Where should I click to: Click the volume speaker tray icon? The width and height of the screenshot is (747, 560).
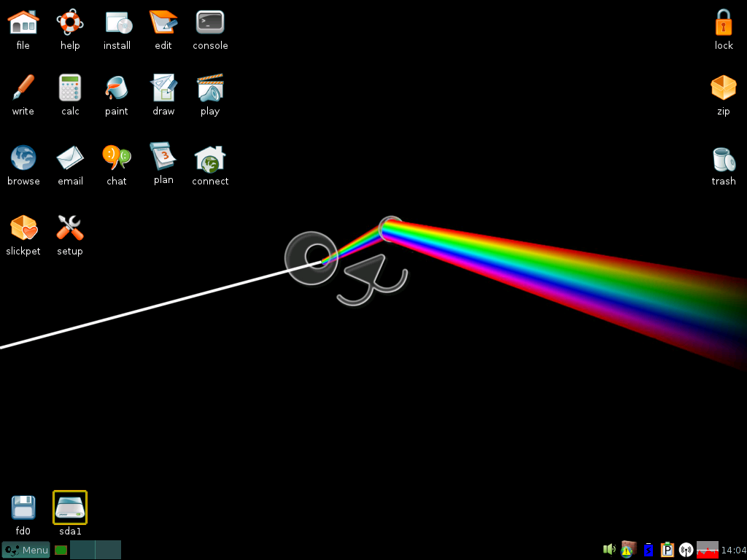click(609, 550)
